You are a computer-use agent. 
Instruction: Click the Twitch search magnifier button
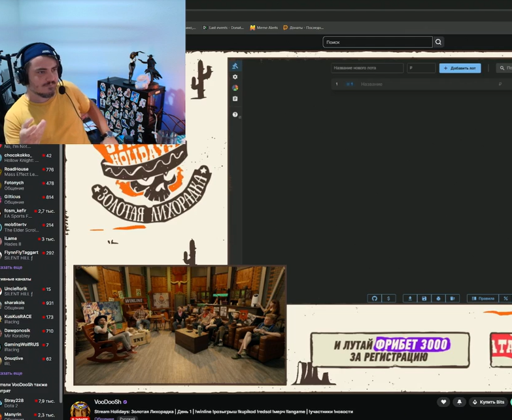[439, 42]
